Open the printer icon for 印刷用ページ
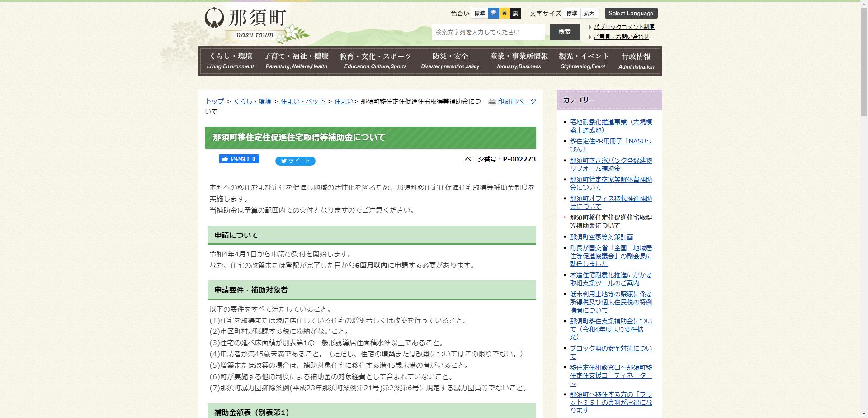This screenshot has width=868, height=418. click(492, 102)
